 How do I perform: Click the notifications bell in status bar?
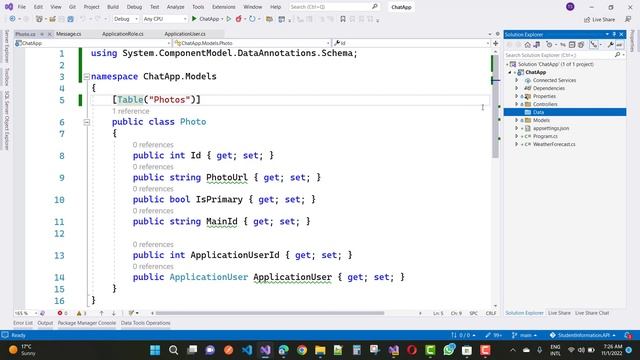[629, 335]
